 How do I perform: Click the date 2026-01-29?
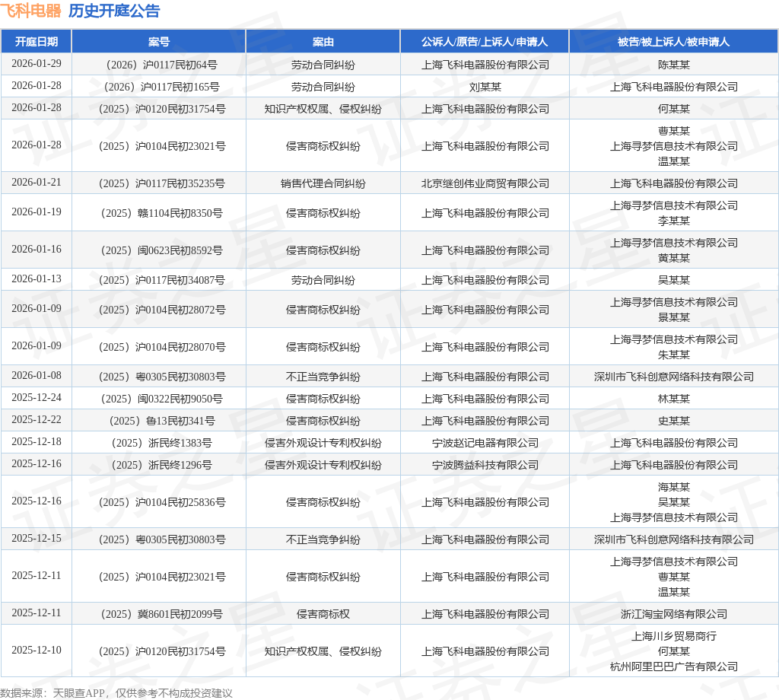(x=37, y=64)
